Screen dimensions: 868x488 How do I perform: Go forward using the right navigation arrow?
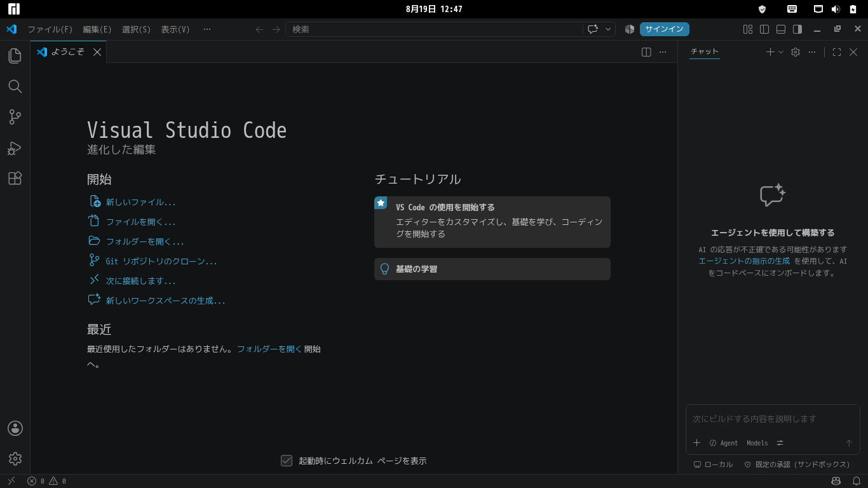tap(276, 29)
